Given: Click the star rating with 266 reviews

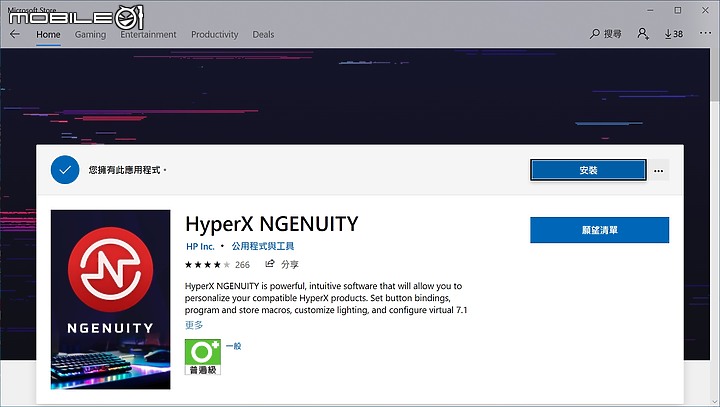Looking at the screenshot, I should (217, 265).
